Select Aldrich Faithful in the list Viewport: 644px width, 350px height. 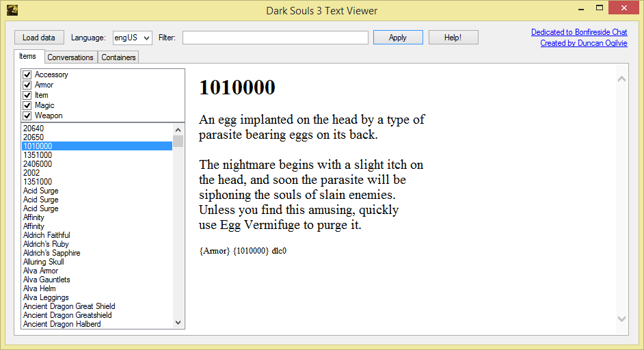click(x=97, y=235)
